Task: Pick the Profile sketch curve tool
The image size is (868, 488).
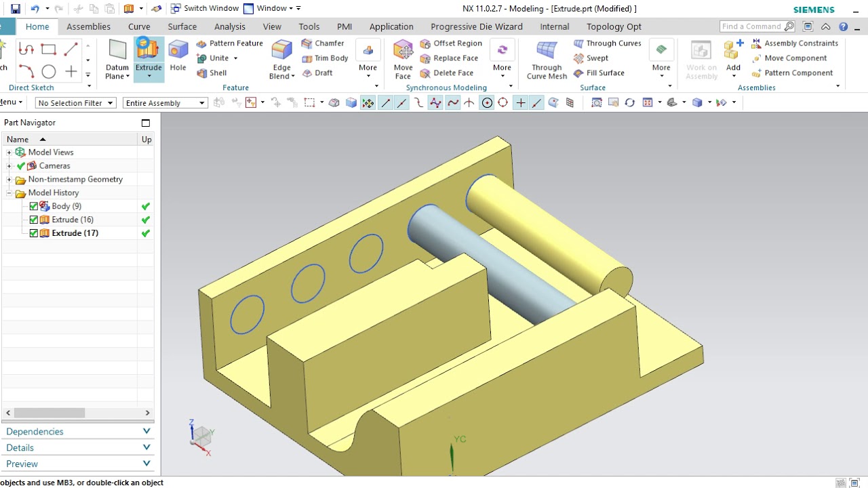Action: (x=26, y=49)
